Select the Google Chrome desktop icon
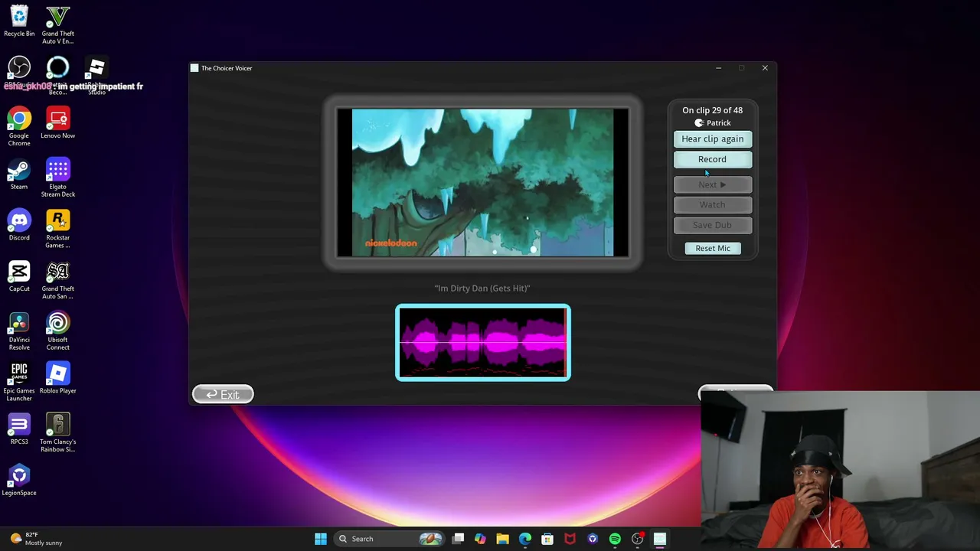Viewport: 980px width, 551px height. click(x=19, y=126)
